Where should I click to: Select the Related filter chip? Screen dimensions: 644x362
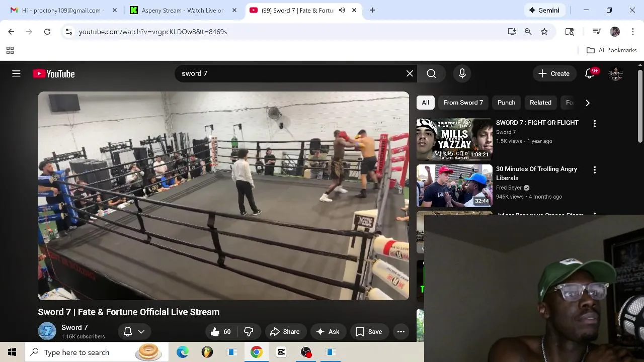540,103
